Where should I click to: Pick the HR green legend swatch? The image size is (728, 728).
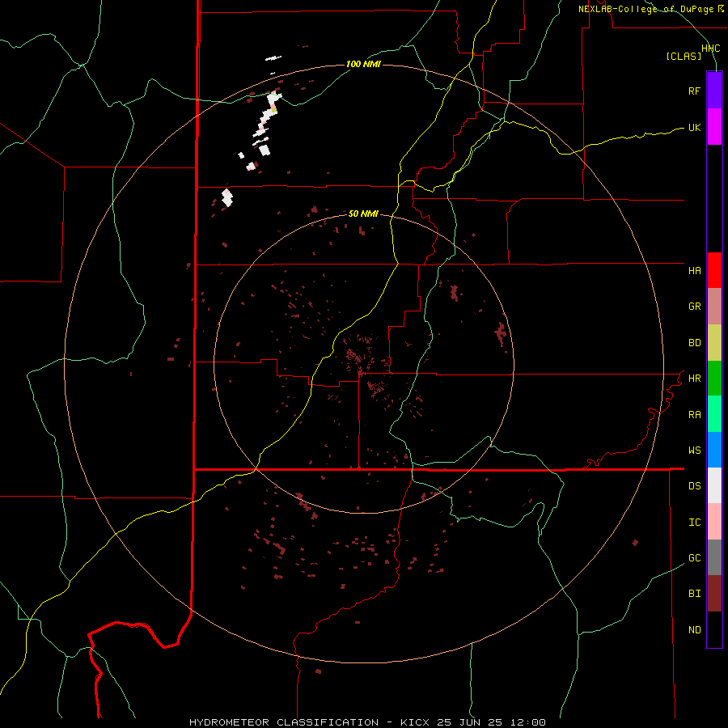714,379
